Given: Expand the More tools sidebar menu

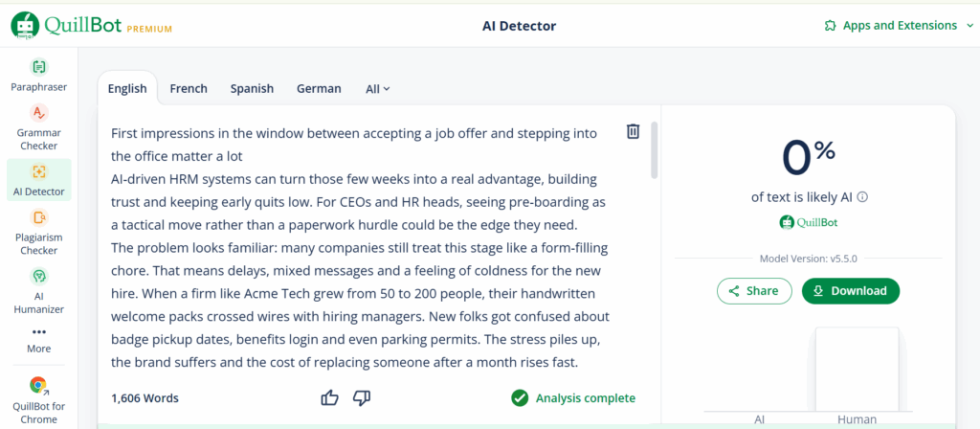Looking at the screenshot, I should coord(38,340).
